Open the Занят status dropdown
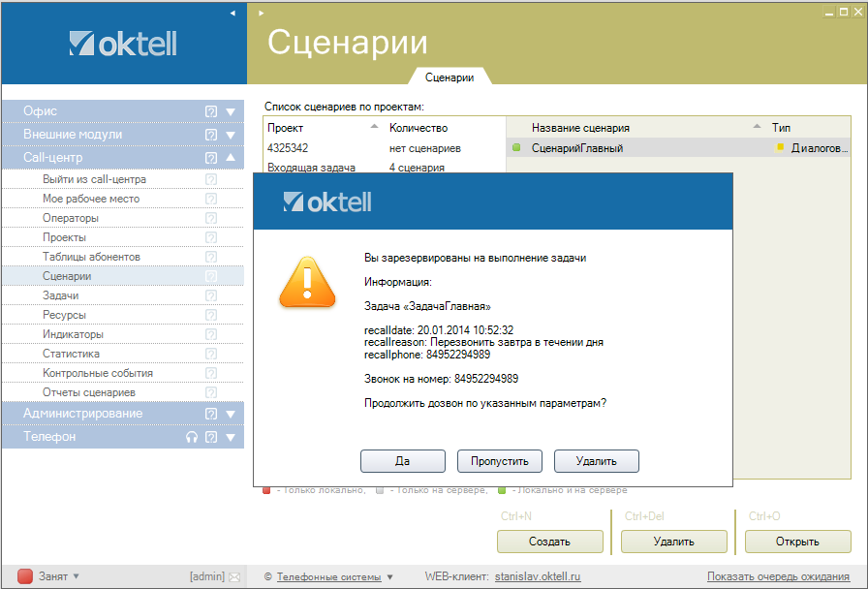This screenshot has width=868, height=589. pyautogui.click(x=77, y=576)
